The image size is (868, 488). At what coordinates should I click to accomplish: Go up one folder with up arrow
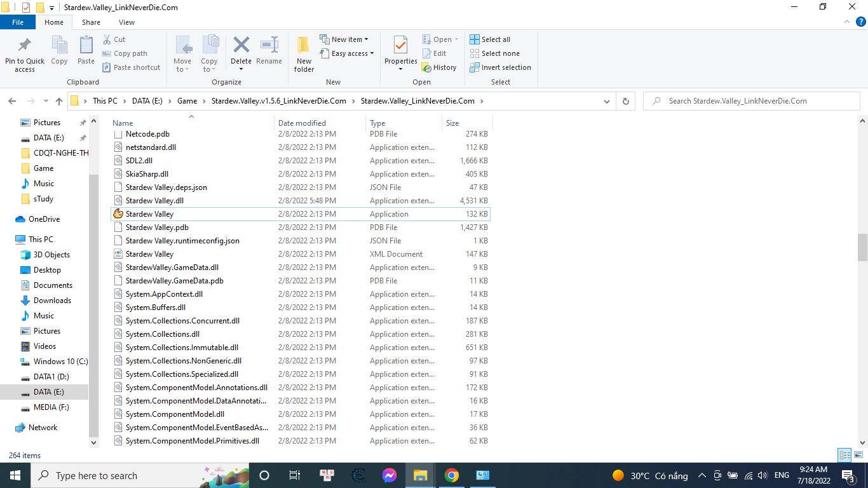[59, 101]
